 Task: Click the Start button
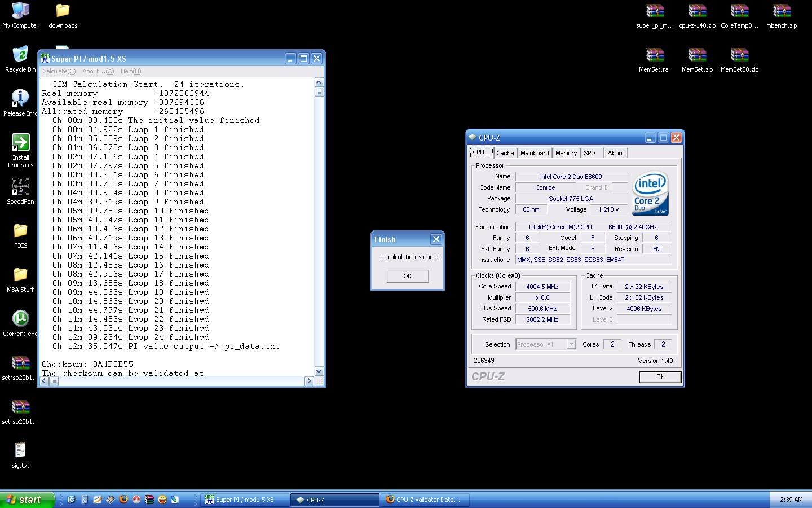click(x=27, y=500)
